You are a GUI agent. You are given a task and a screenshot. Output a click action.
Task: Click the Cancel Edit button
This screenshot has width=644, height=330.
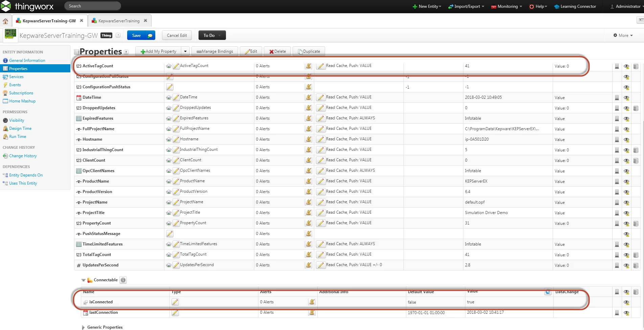pyautogui.click(x=177, y=36)
